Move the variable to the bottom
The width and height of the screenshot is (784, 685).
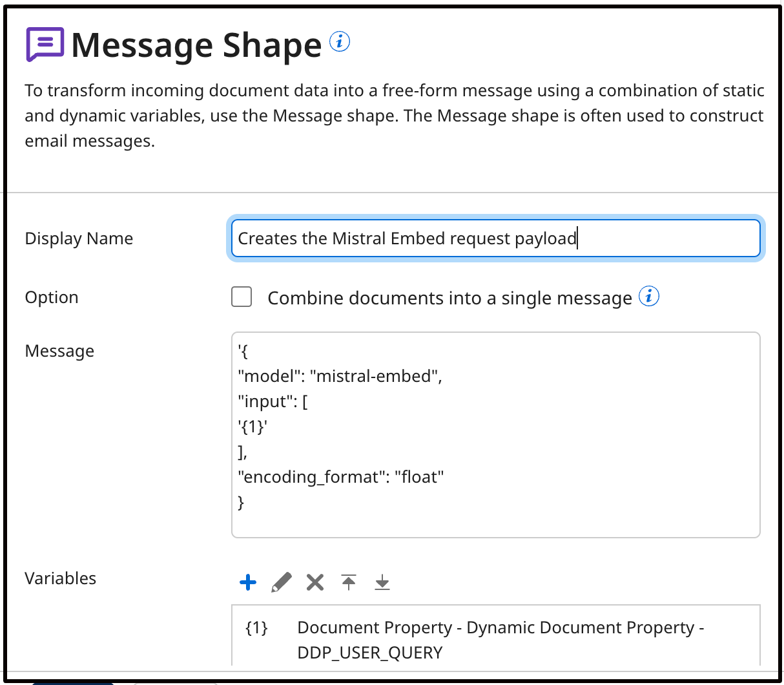[382, 582]
